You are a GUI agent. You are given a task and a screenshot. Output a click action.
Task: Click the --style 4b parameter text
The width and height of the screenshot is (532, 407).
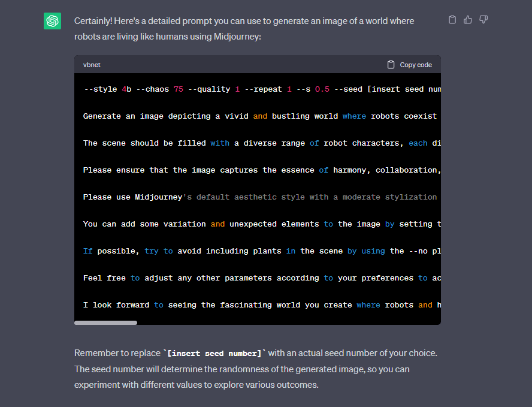click(x=109, y=89)
